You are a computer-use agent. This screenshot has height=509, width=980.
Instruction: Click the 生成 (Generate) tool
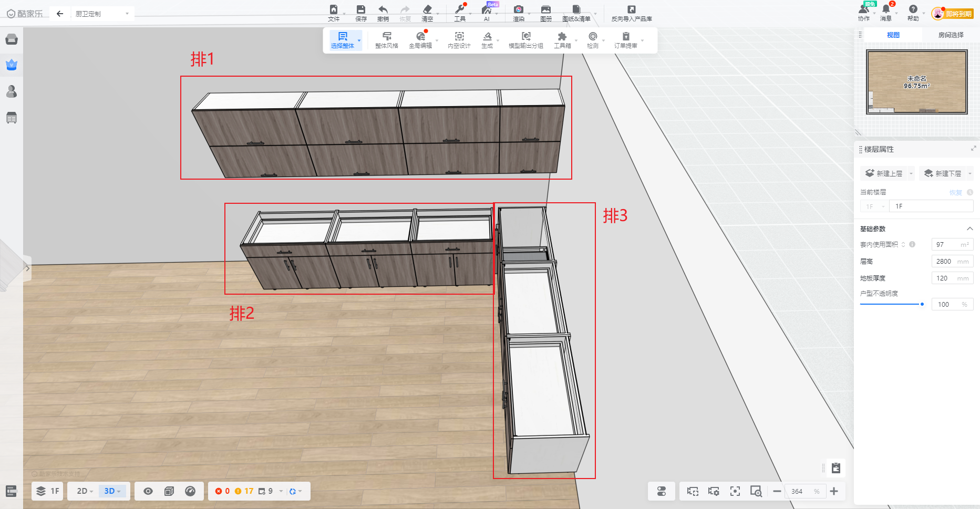coord(487,40)
